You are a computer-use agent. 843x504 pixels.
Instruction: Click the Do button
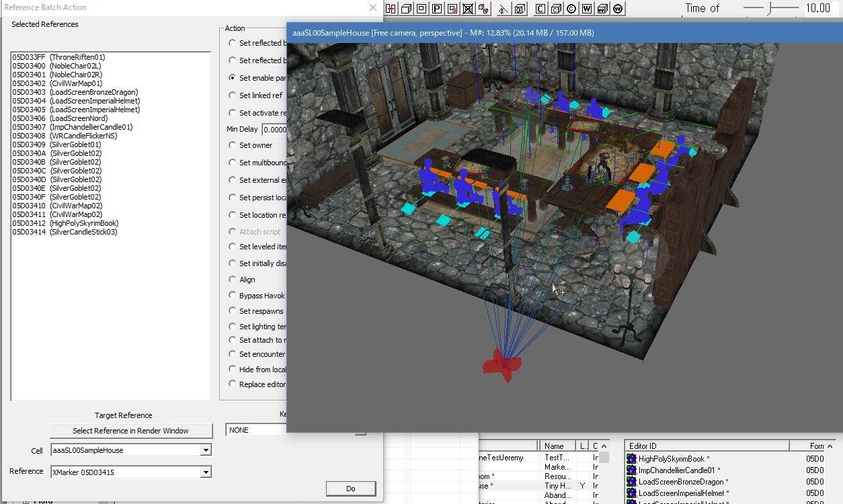point(351,489)
